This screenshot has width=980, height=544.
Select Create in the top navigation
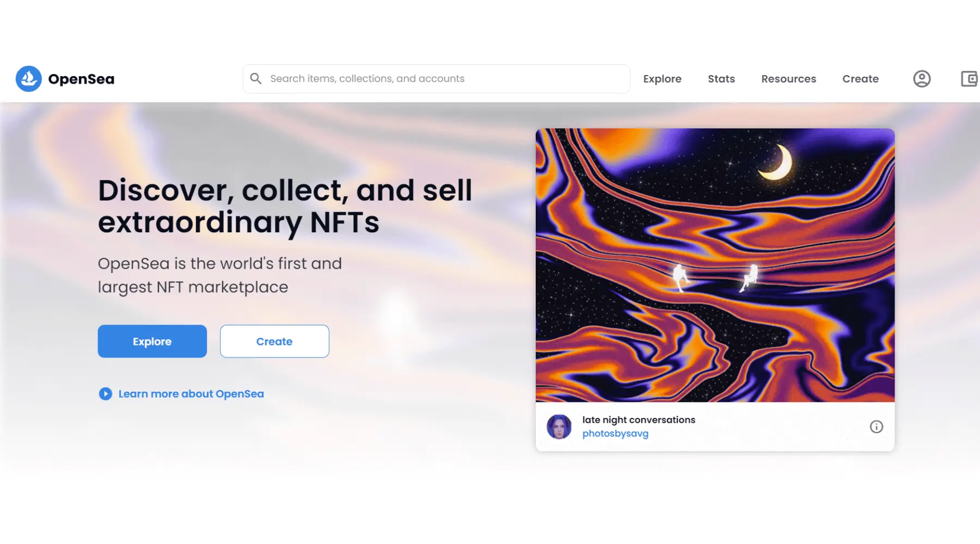(860, 79)
